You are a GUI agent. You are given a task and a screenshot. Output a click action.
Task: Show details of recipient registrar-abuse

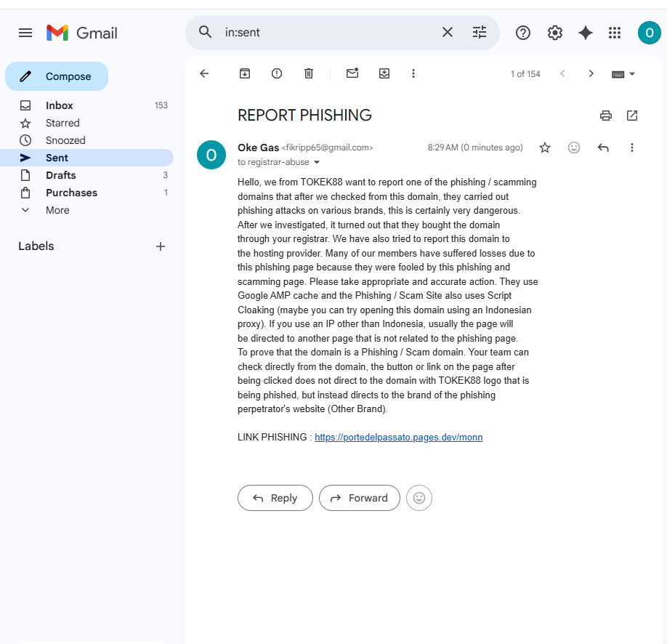pos(317,162)
